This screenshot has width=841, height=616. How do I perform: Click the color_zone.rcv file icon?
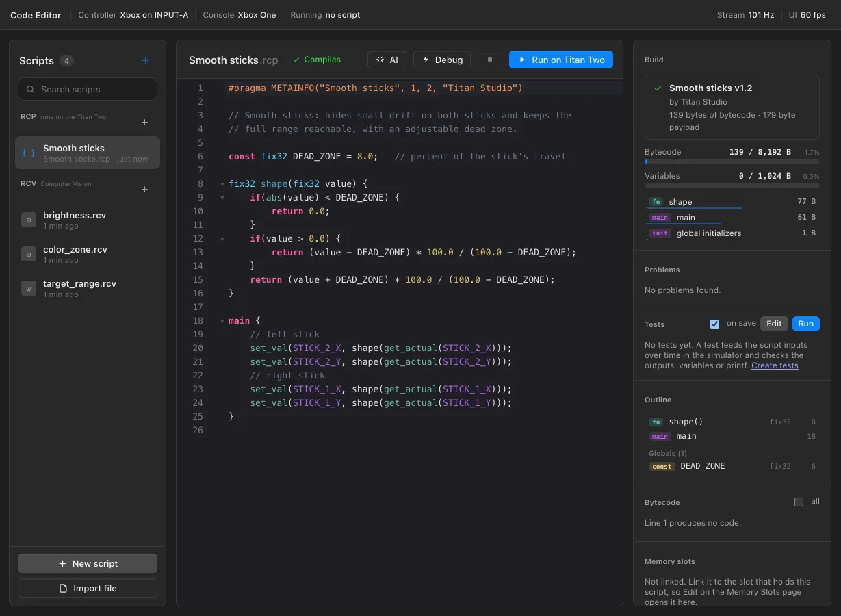29,254
